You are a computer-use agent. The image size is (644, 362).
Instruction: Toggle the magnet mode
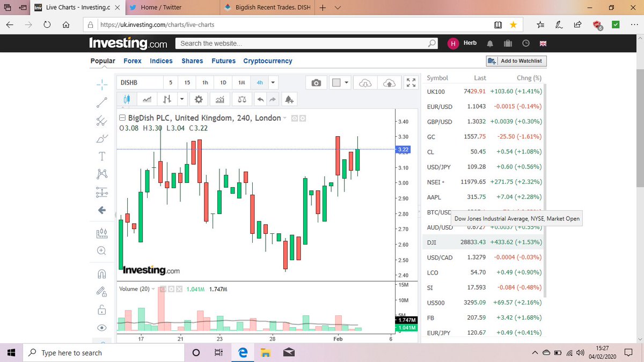click(x=101, y=274)
